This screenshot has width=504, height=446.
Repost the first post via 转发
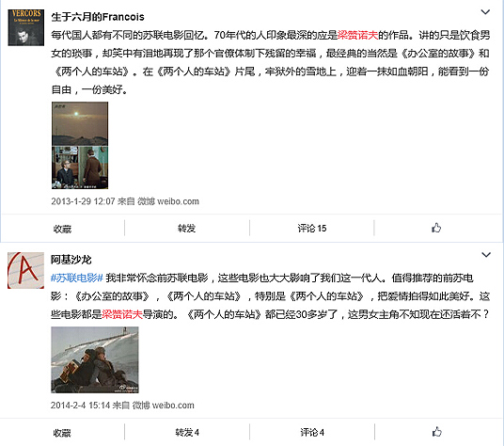point(187,229)
